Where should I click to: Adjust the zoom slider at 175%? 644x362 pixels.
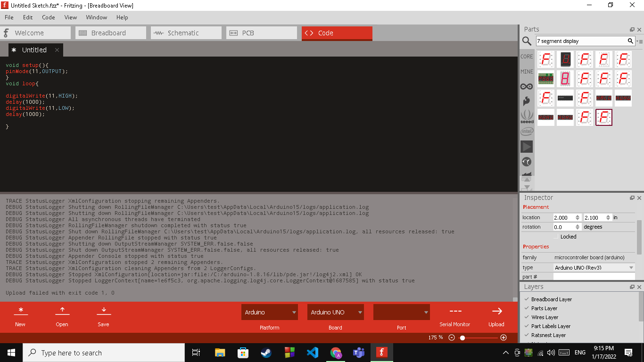point(462,337)
